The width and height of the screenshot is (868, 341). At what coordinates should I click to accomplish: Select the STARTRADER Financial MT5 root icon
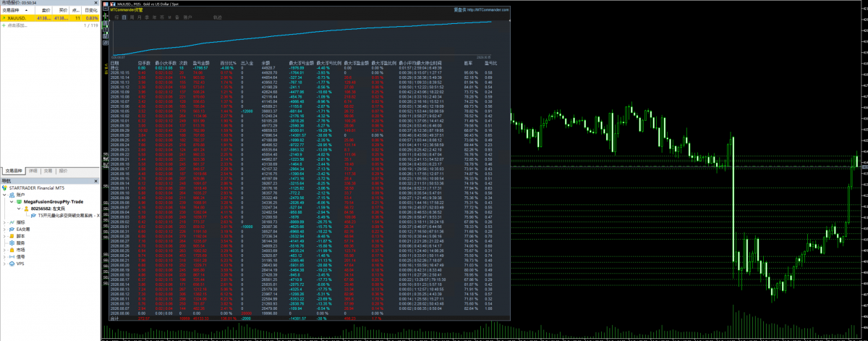point(4,188)
